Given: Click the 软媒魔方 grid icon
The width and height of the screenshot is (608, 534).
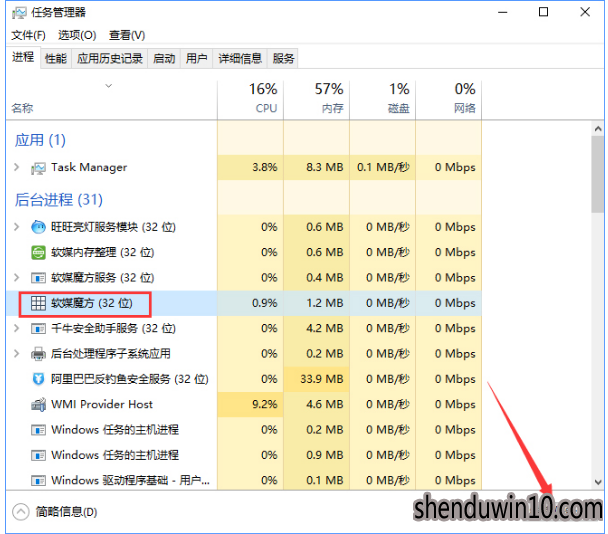Looking at the screenshot, I should 38,303.
